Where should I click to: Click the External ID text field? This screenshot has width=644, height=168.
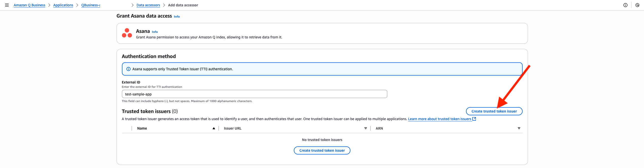coord(254,94)
